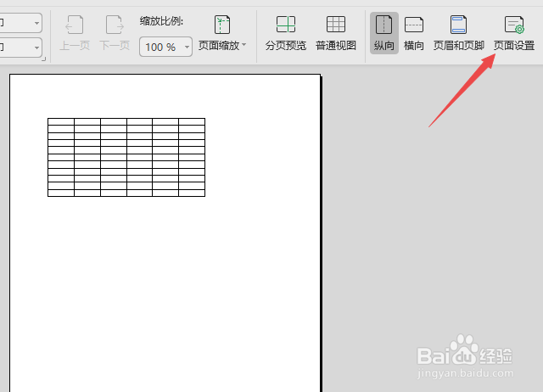This screenshot has width=543, height=392.
Task: Open 页眉和页脚 header and footer settings
Action: (x=458, y=34)
